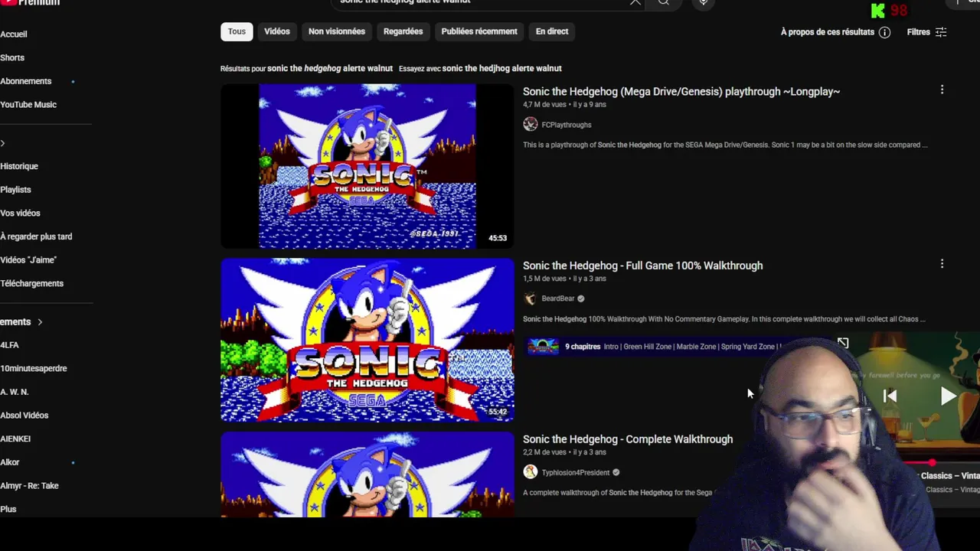Viewport: 980px width, 551px height.
Task: Select the 'En direct' filter chip
Action: 552,31
